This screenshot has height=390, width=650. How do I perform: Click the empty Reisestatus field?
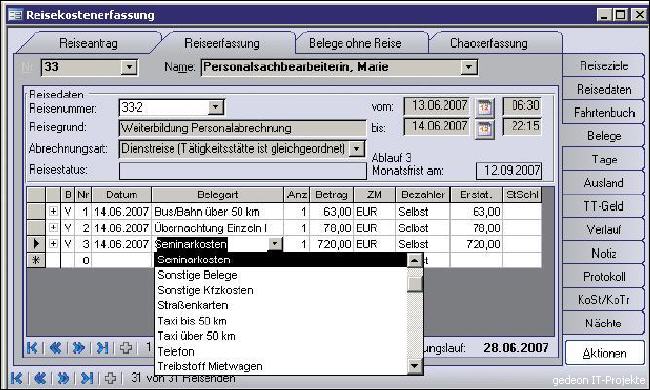[x=243, y=170]
